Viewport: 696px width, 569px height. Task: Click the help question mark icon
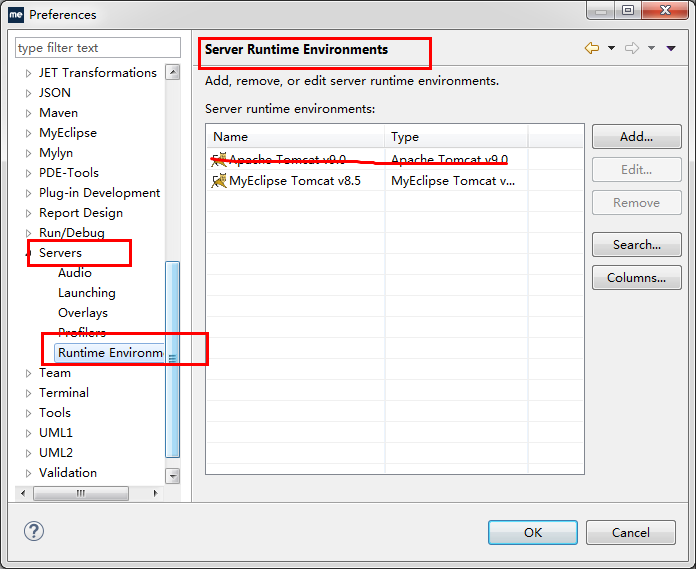(34, 531)
